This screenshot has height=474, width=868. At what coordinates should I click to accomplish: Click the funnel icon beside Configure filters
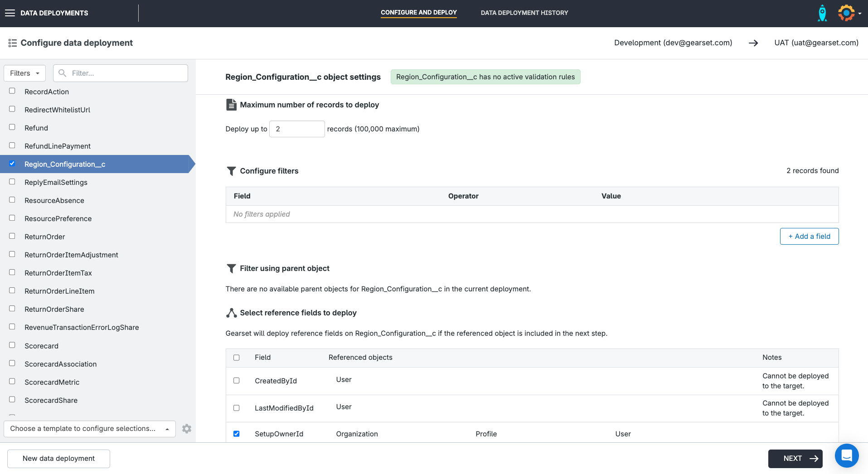(x=231, y=171)
